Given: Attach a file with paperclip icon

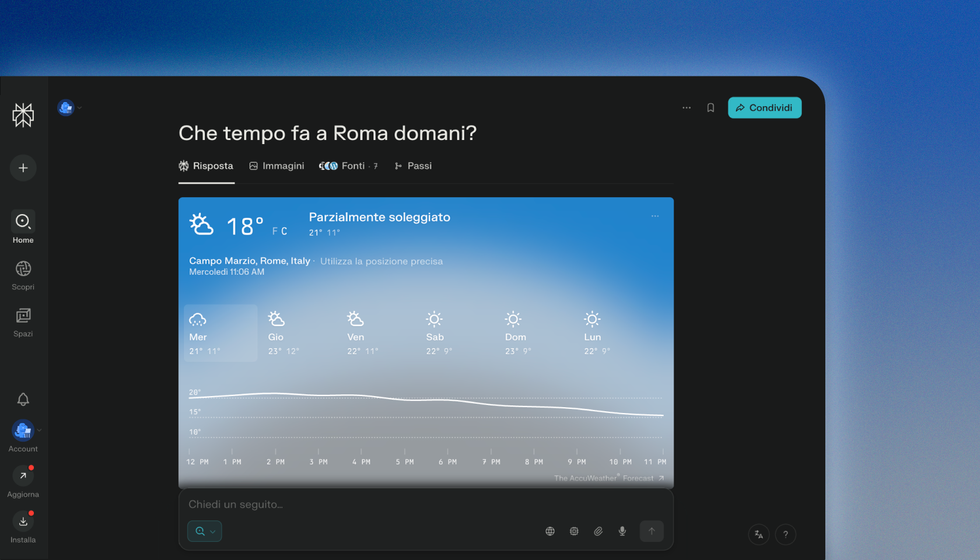Looking at the screenshot, I should pos(598,531).
